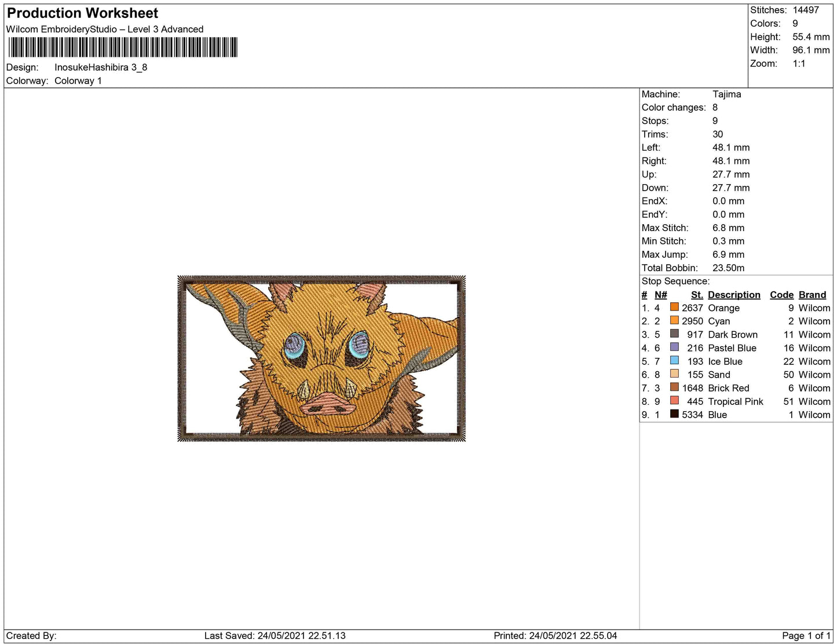Click the Zoom value 1:1
Screen dimensions: 837x644
pos(799,63)
